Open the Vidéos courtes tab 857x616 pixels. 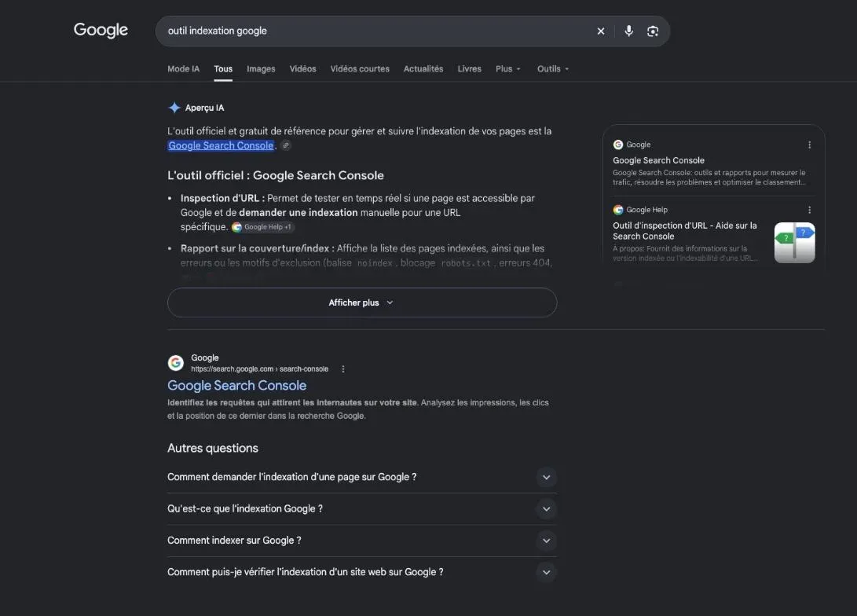[x=360, y=69]
